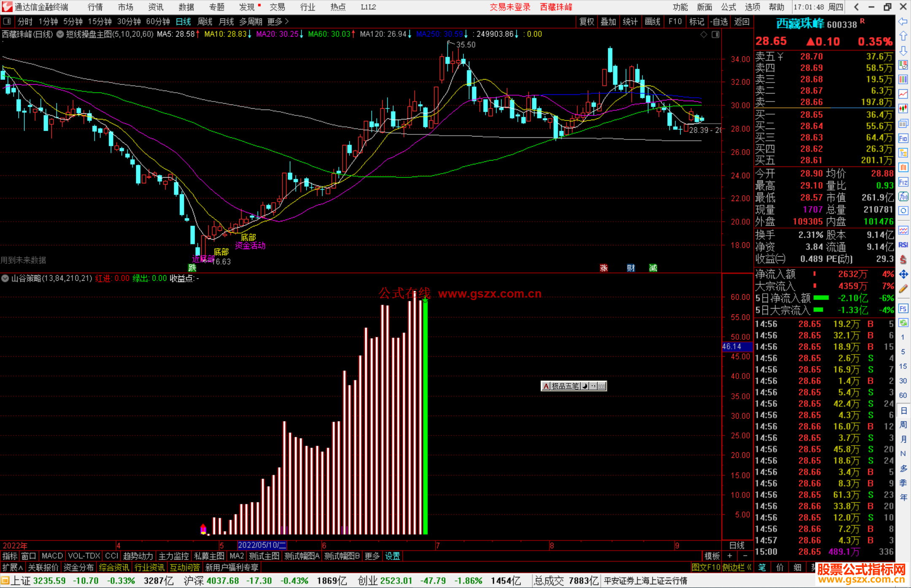
Task: Expand the 扩展 panel
Action: click(x=12, y=567)
